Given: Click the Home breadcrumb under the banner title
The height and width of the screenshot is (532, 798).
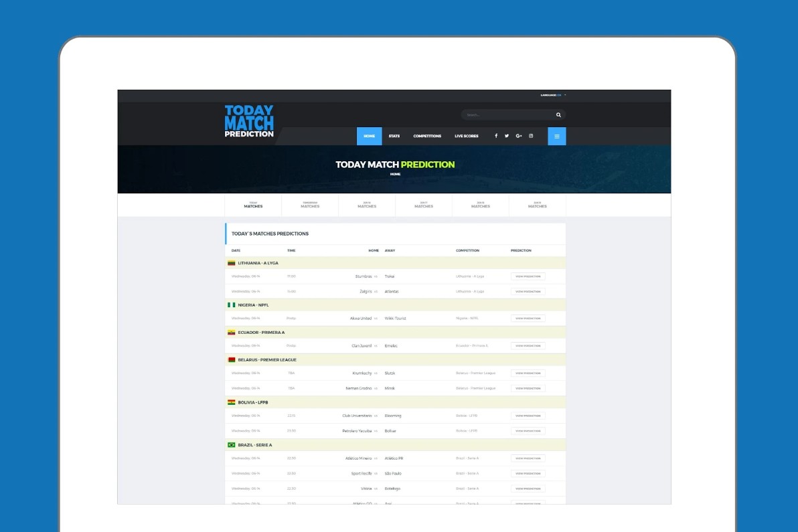Looking at the screenshot, I should tap(396, 174).
